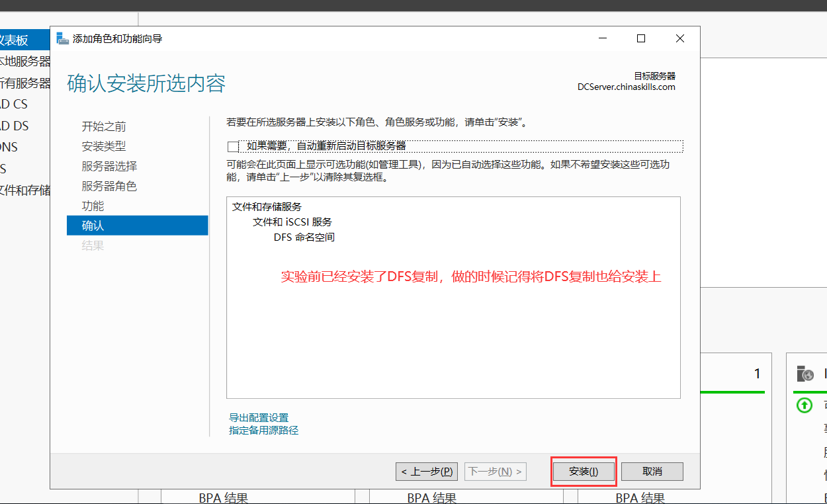Click the wizard title bar icon
This screenshot has height=504, width=827.
click(x=63, y=38)
